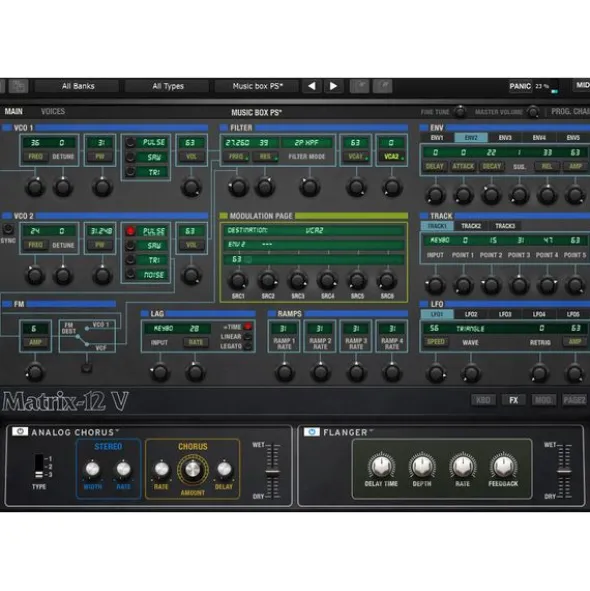The image size is (590, 591).
Task: Toggle the VCO 2 Sync button
Action: click(8, 229)
